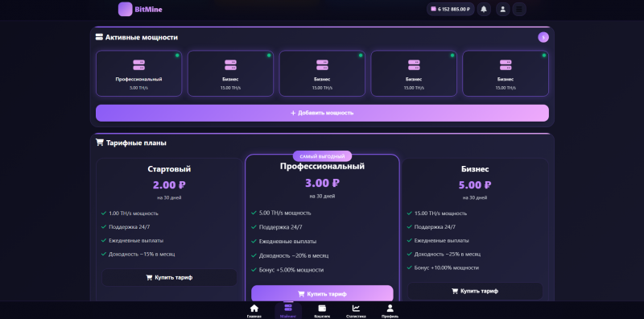Open Статистика tab in bottom bar

point(356,311)
